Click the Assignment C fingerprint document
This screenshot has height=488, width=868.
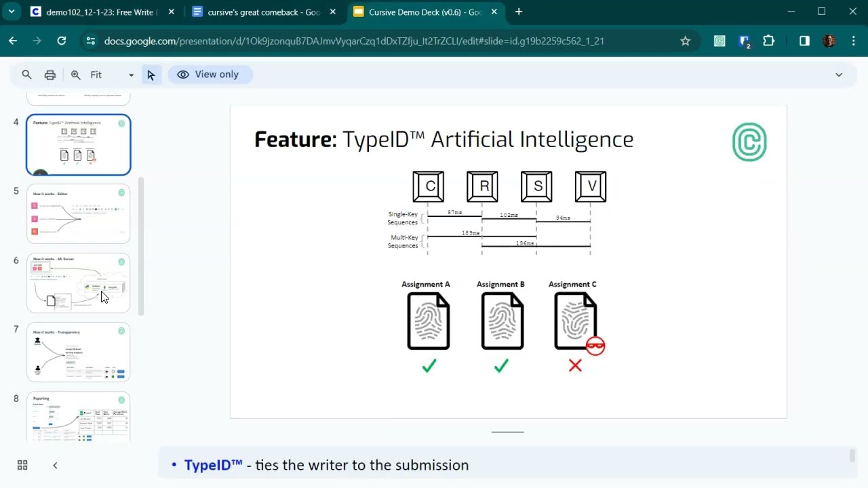click(576, 321)
